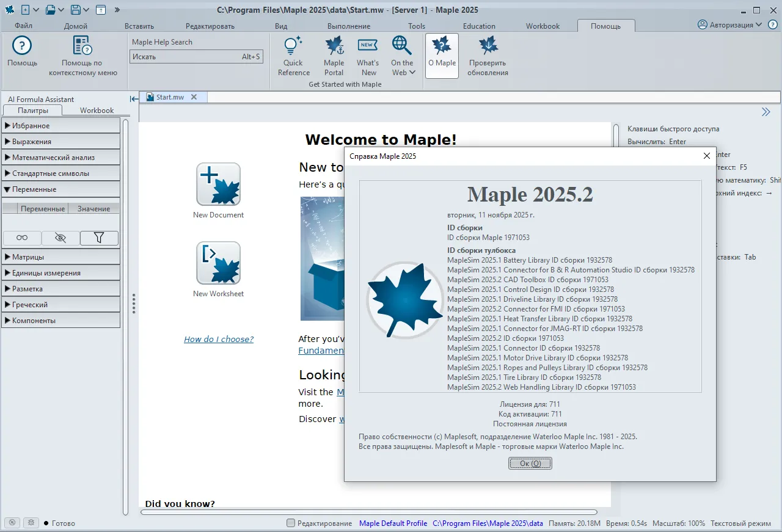The height and width of the screenshot is (532, 782).
Task: Select the Start.mw document tab
Action: 174,97
